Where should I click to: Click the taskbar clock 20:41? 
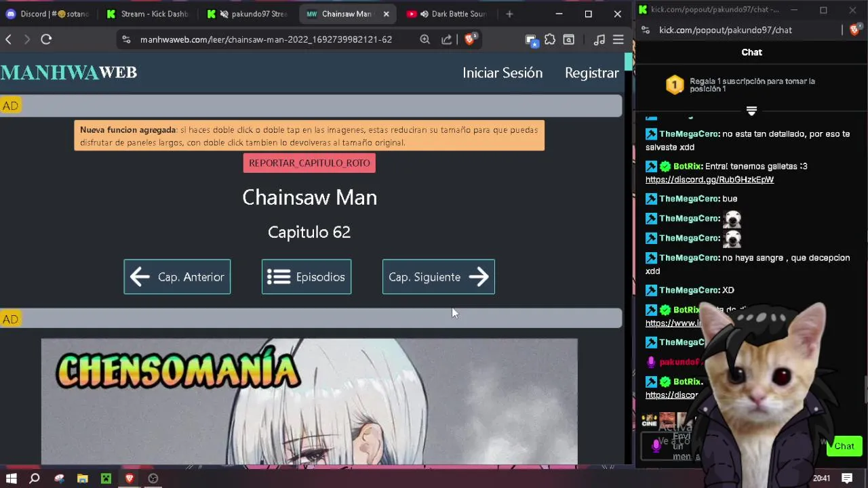[821, 479]
